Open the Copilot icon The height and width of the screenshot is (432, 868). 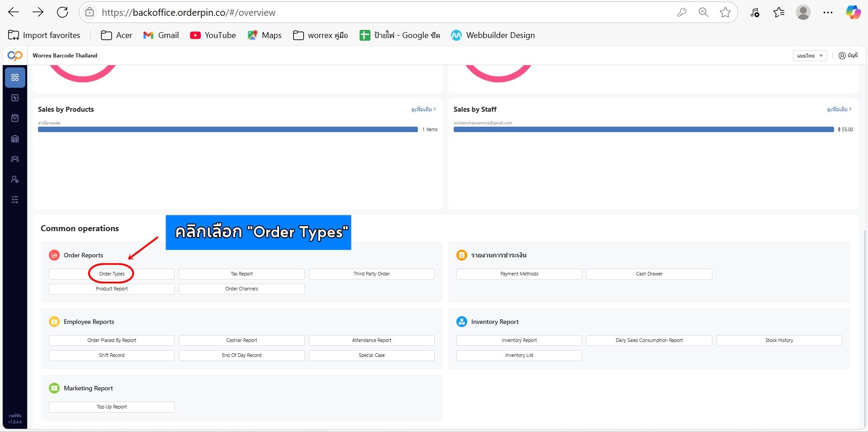tap(854, 12)
